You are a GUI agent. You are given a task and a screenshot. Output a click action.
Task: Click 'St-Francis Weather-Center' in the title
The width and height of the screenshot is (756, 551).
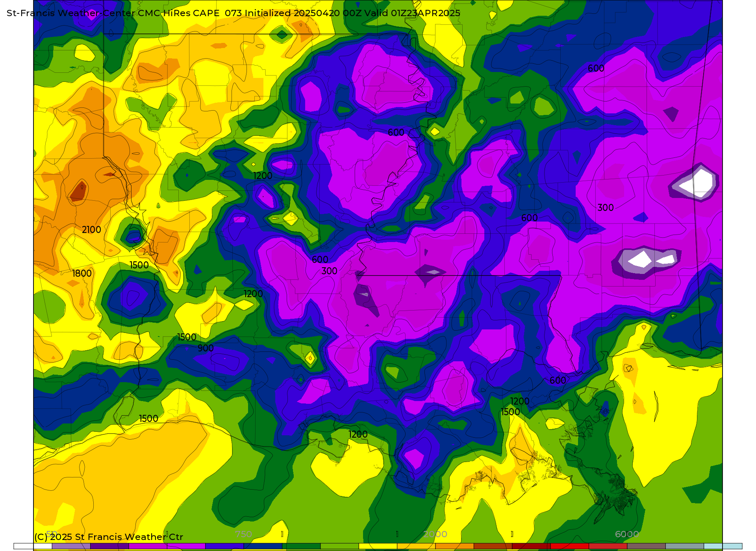pos(71,13)
